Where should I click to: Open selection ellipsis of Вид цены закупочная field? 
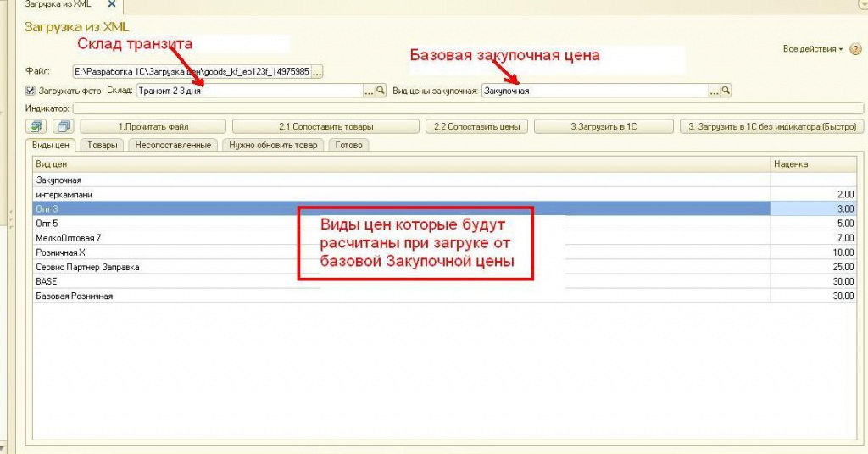tap(715, 91)
